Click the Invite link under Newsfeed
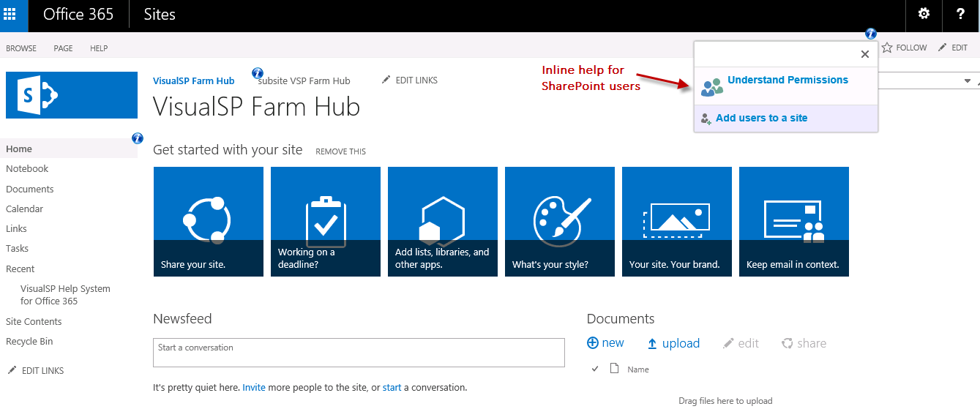Image resolution: width=980 pixels, height=409 pixels. [x=254, y=387]
